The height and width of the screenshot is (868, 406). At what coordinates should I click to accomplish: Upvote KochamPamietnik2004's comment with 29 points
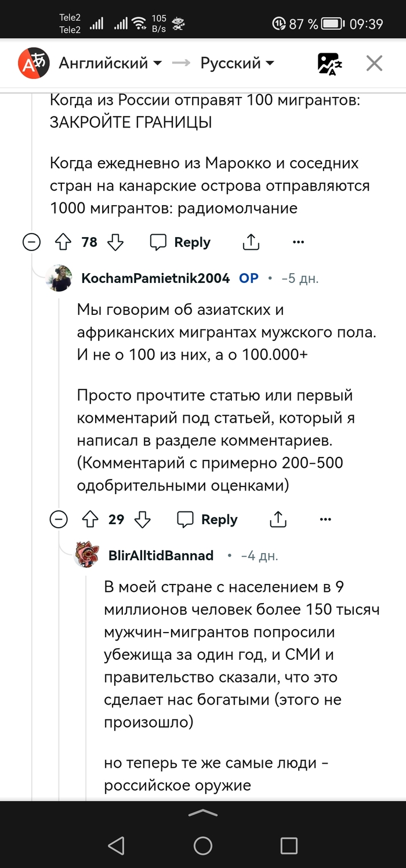pyautogui.click(x=89, y=519)
